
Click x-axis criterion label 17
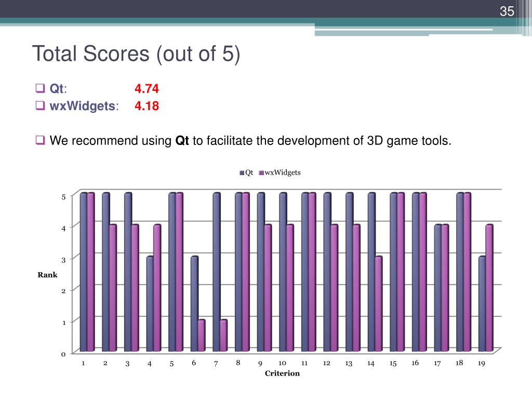click(437, 363)
